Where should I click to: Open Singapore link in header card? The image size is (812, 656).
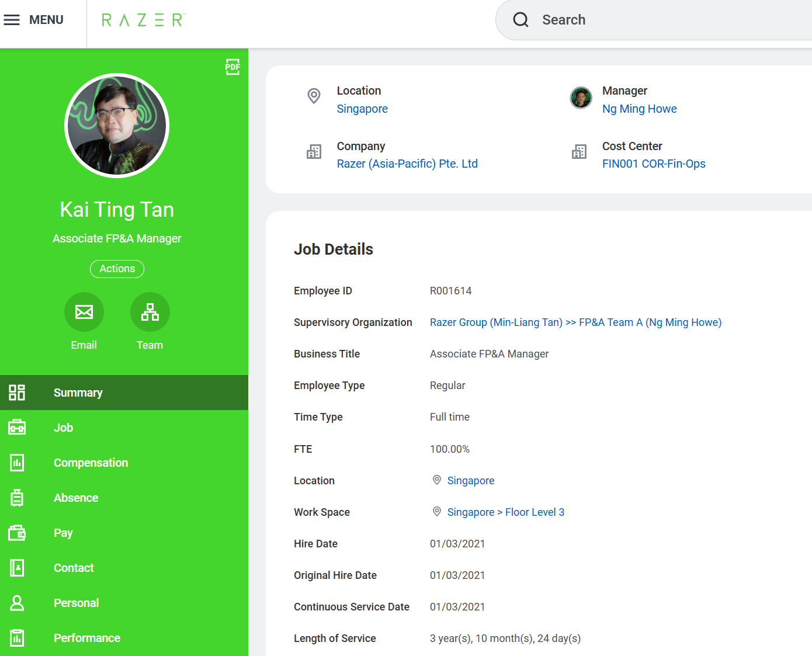coord(362,109)
